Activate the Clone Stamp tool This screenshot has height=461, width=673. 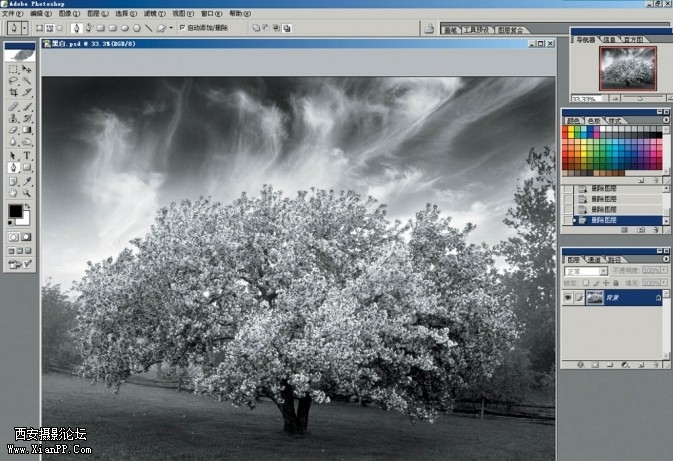tap(13, 118)
